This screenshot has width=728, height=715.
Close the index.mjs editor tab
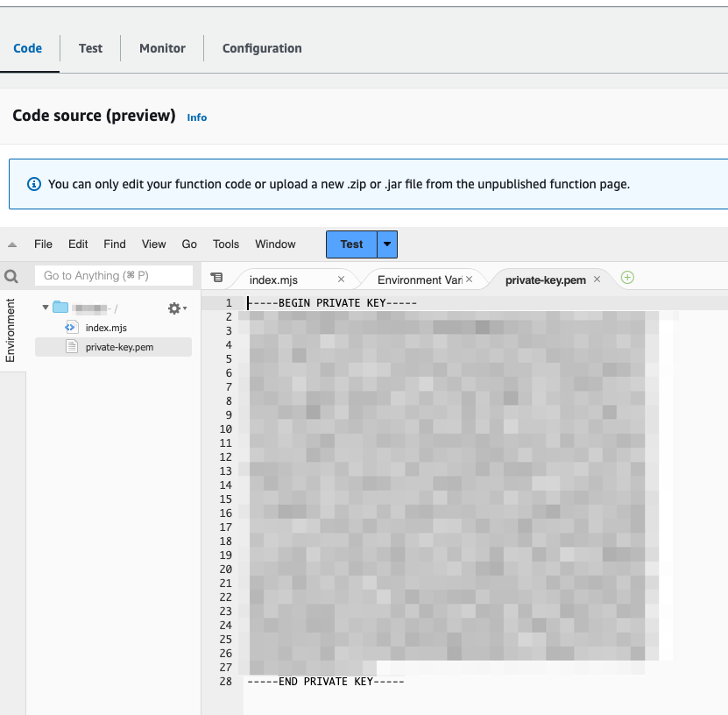(342, 279)
